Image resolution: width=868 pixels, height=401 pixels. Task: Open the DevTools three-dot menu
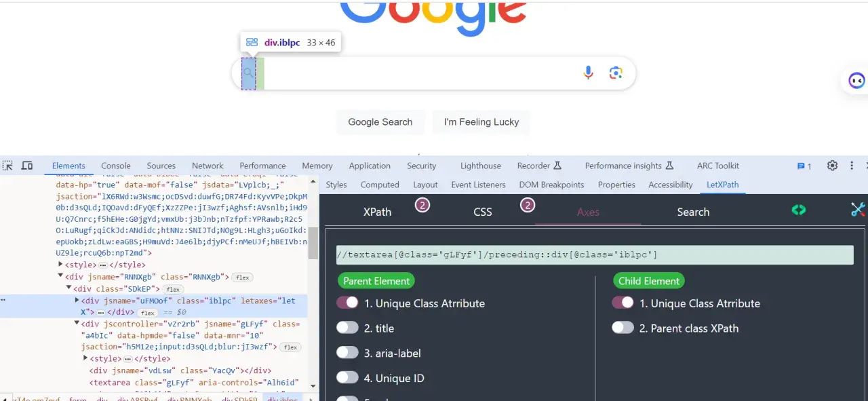tap(852, 166)
